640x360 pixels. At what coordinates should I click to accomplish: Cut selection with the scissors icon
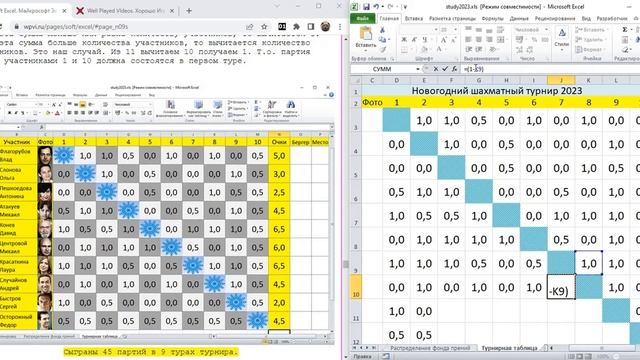tap(382, 30)
